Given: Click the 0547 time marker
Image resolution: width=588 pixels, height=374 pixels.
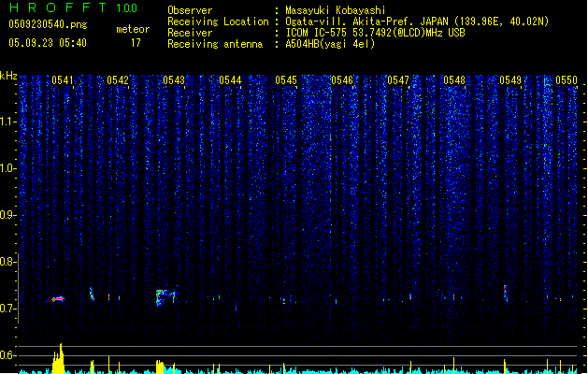Looking at the screenshot, I should [398, 80].
